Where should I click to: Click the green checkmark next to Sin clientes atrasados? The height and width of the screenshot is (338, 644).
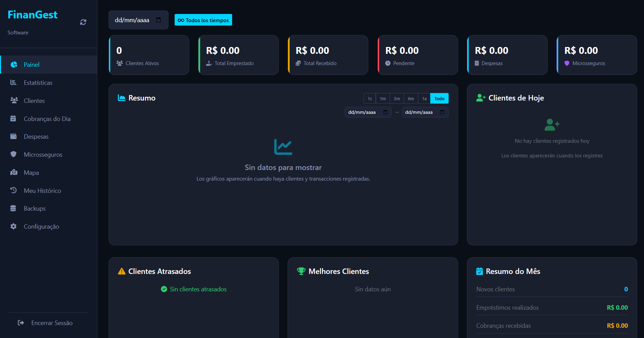tap(164, 289)
